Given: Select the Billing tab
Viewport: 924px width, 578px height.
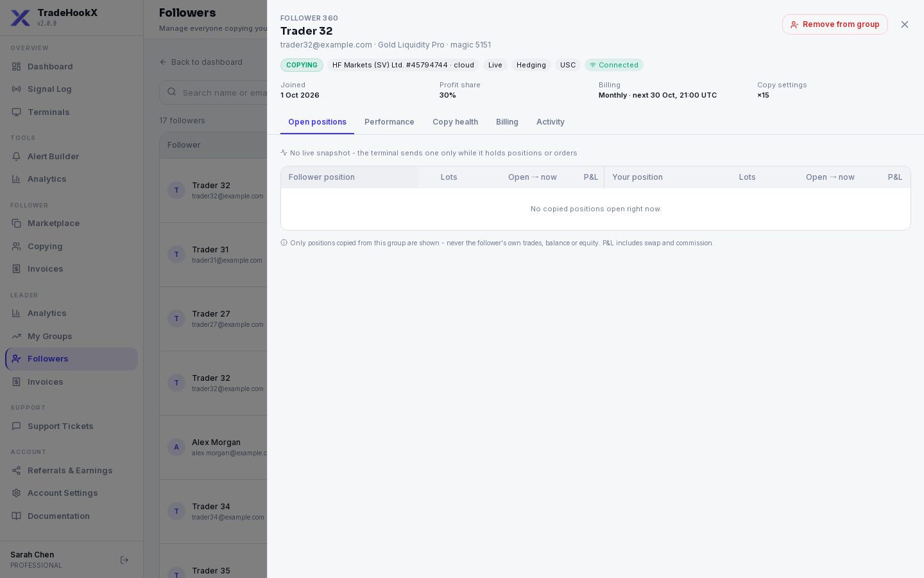Looking at the screenshot, I should click(x=507, y=122).
